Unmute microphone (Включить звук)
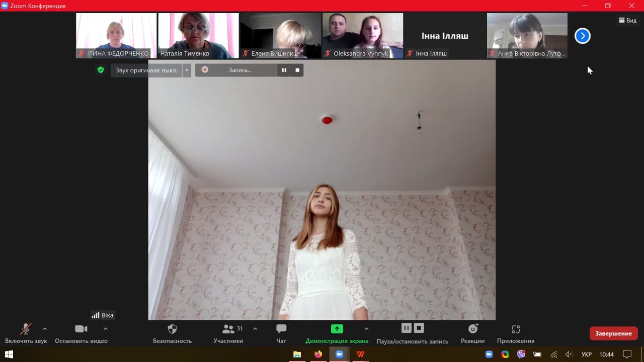 [x=25, y=329]
